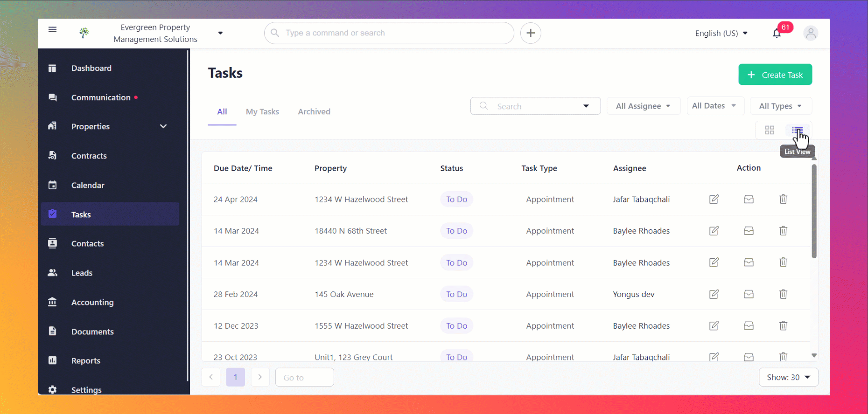Click the Evergreen tree logo

click(x=84, y=33)
